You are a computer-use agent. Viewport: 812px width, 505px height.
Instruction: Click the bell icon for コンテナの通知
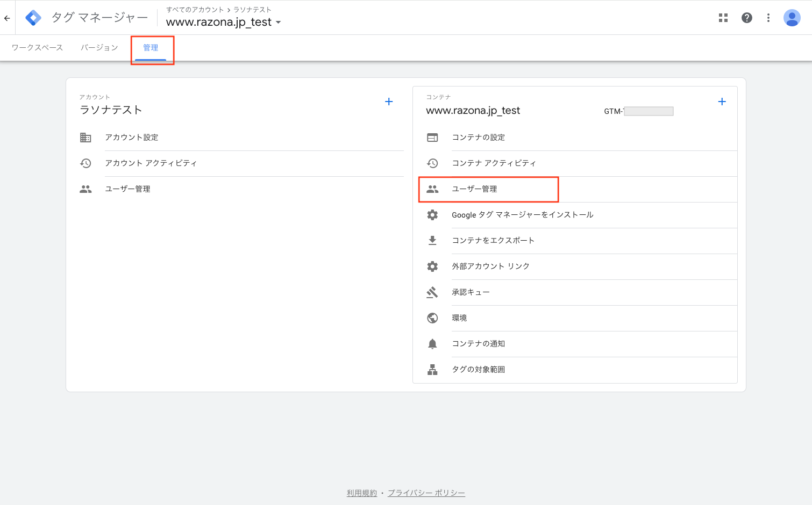[x=432, y=344]
